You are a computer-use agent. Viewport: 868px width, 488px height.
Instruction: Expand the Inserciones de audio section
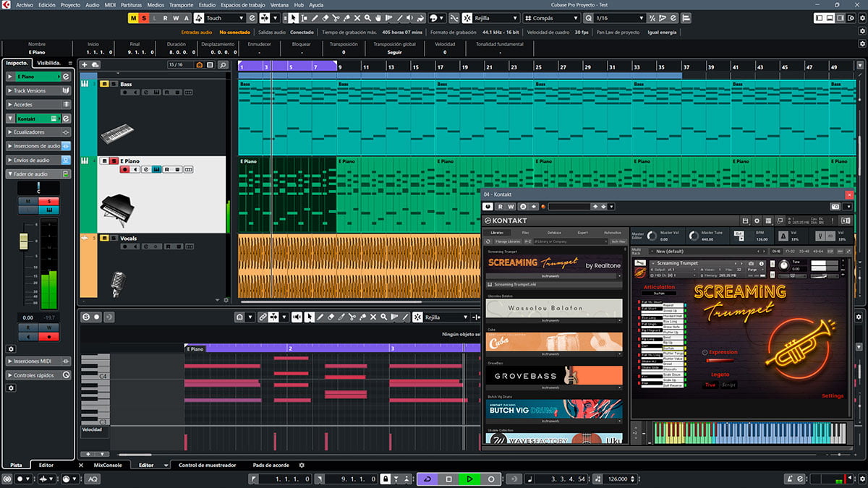(x=39, y=146)
